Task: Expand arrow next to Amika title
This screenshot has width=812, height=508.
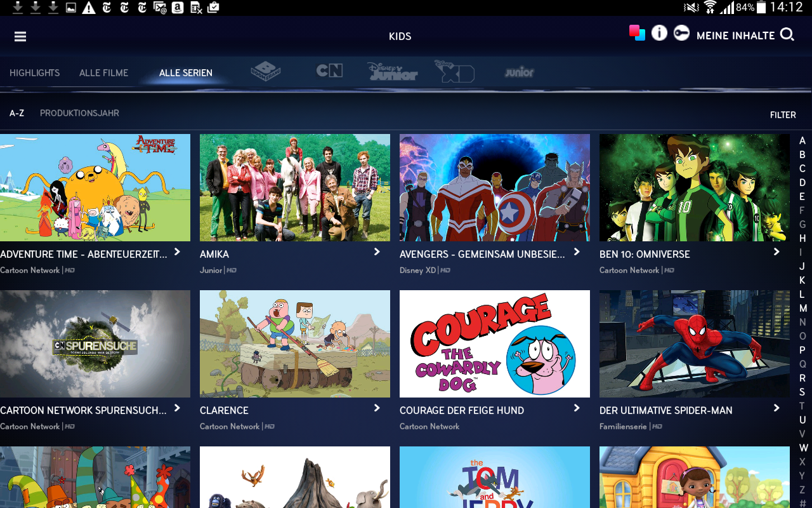Action: [377, 252]
